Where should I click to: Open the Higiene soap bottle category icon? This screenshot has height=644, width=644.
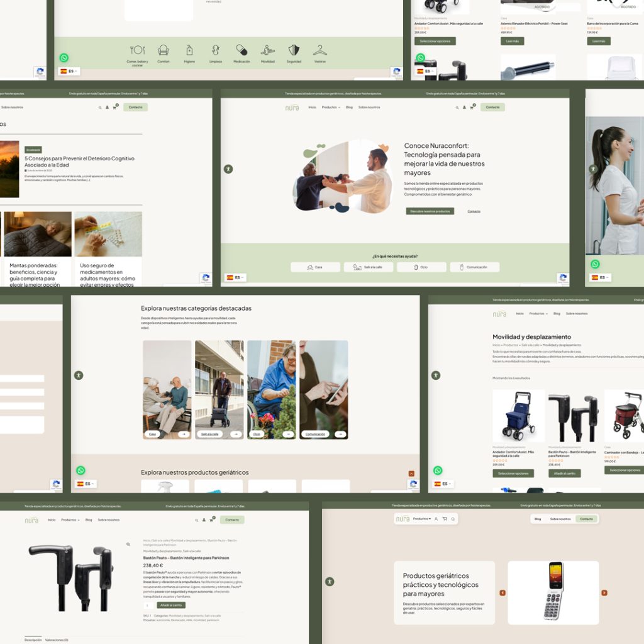[189, 50]
